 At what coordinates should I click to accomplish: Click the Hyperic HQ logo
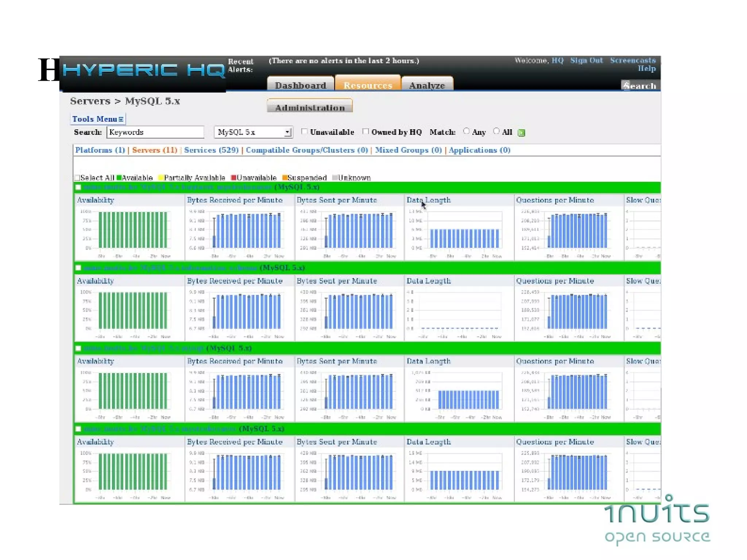(x=143, y=70)
